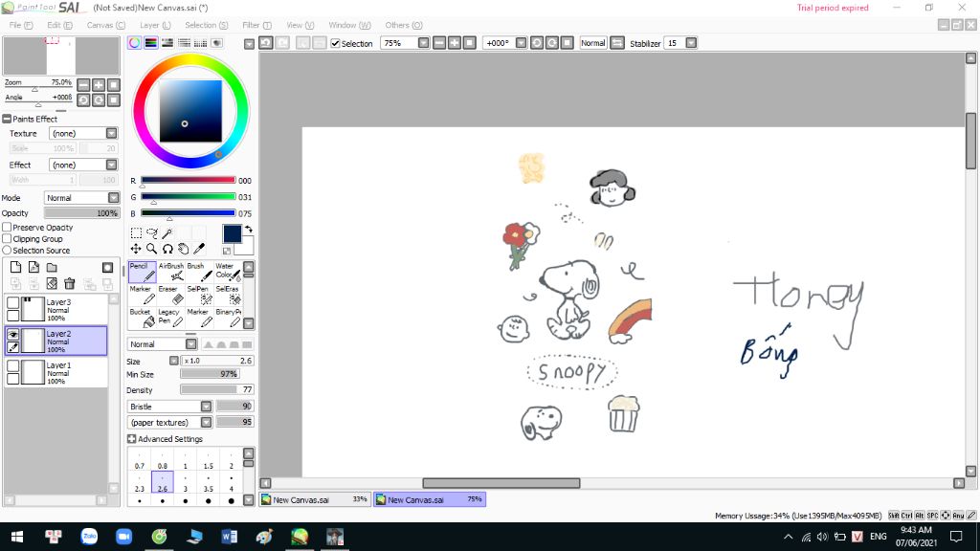Hide Layer2 using its eye icon
The width and height of the screenshot is (980, 551).
13,334
